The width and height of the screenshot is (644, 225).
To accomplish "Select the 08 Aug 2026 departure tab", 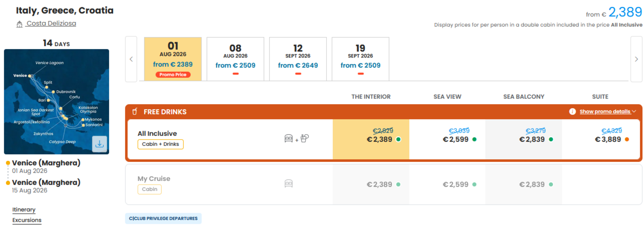I will [235, 59].
